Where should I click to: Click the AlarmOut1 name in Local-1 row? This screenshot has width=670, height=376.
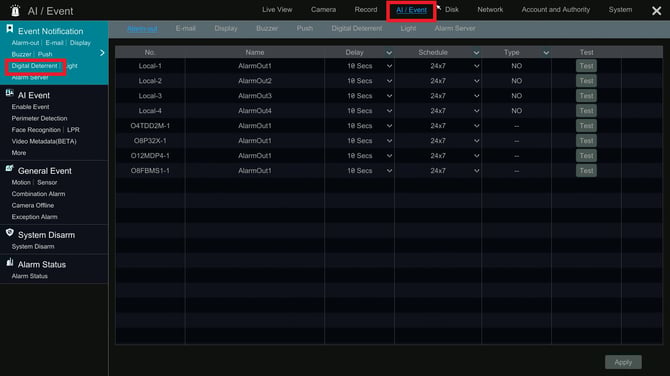255,66
